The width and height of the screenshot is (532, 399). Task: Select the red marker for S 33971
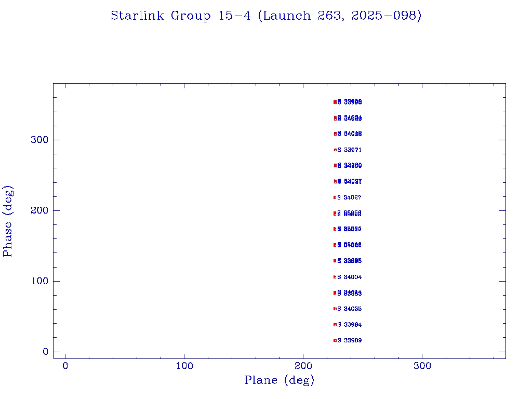point(335,150)
